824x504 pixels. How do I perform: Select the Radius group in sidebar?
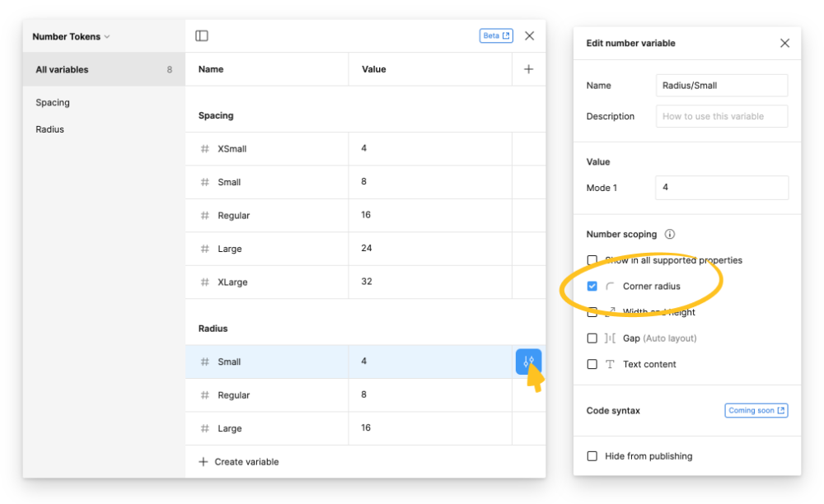coord(50,129)
